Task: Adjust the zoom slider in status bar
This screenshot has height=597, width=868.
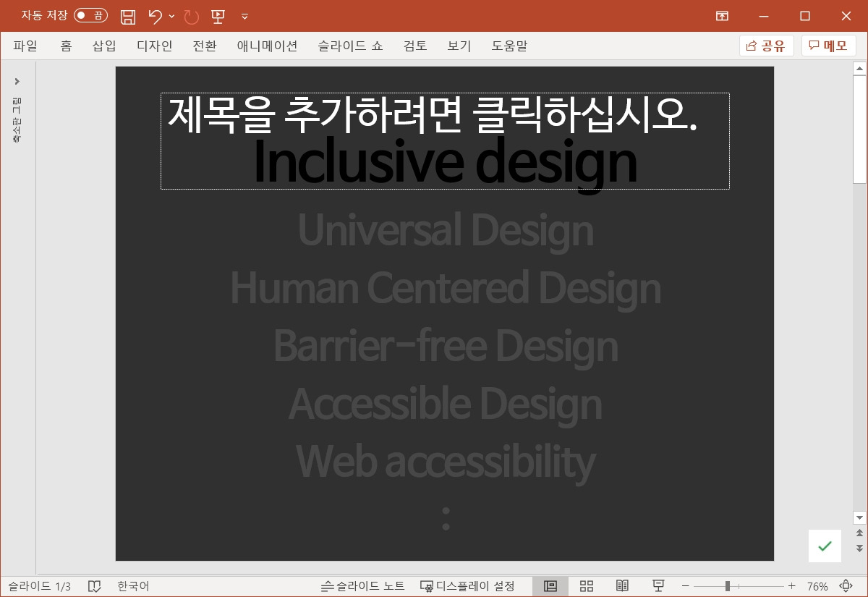Action: [x=727, y=585]
